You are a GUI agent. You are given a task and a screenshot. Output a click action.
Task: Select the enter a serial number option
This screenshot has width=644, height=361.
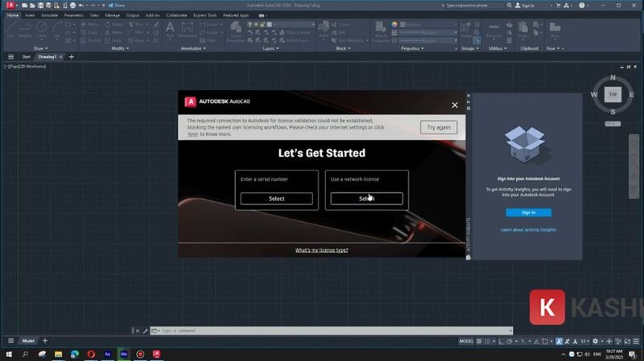(276, 198)
